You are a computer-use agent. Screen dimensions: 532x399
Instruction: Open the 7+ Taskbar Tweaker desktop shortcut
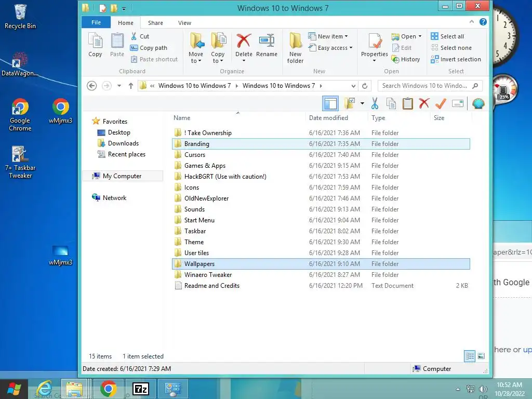tap(20, 162)
